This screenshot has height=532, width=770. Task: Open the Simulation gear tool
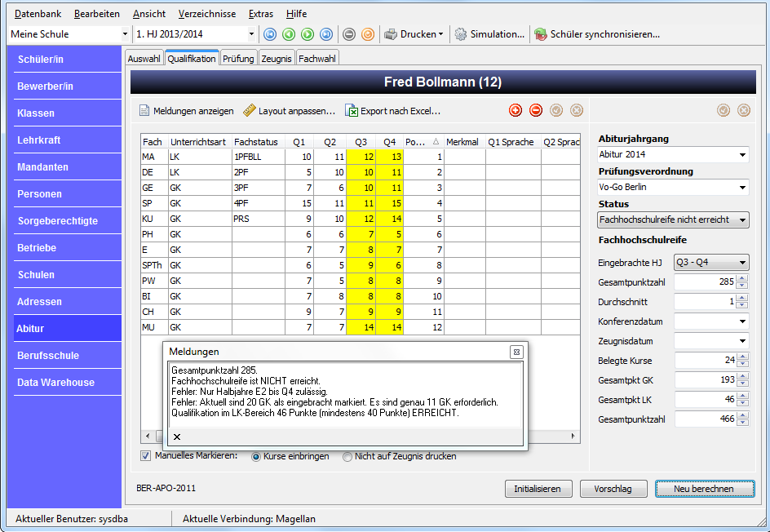tap(461, 34)
